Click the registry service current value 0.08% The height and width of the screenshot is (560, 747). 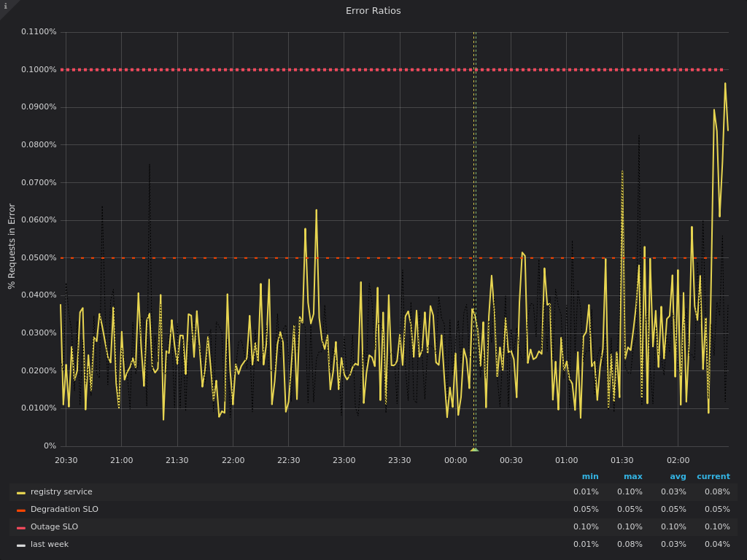click(x=717, y=492)
